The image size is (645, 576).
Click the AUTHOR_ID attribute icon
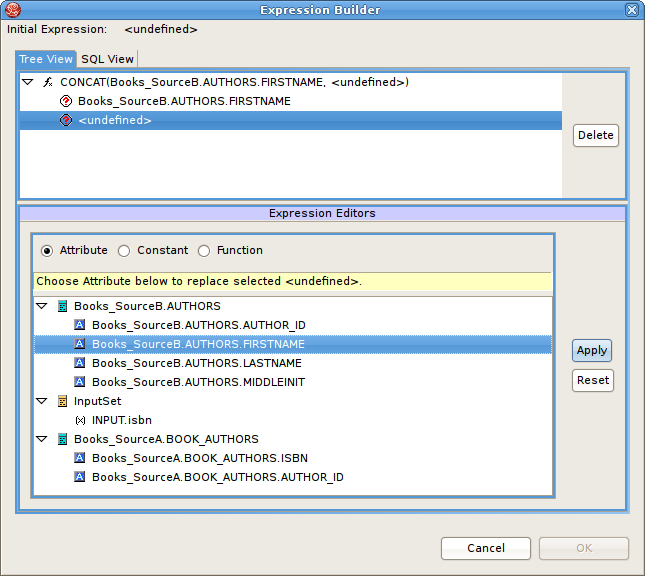(x=80, y=325)
